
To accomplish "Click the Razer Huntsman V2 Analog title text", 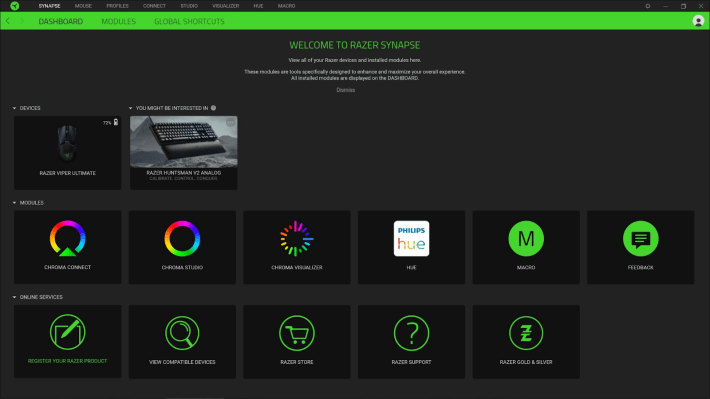I will 184,173.
